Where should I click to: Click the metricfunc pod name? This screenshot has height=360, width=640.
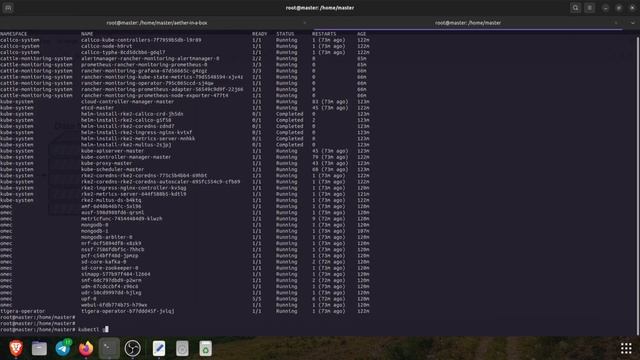coord(122,219)
